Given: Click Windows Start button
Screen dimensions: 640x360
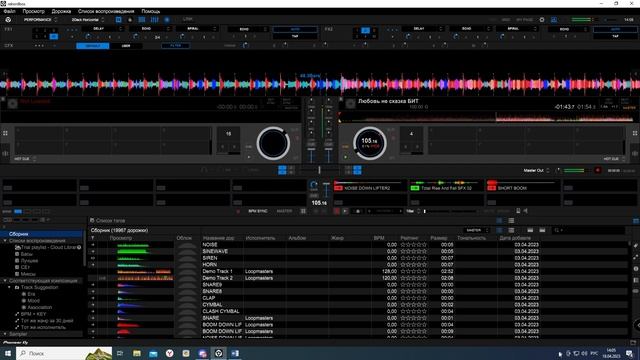Looking at the screenshot, I should coord(8,353).
